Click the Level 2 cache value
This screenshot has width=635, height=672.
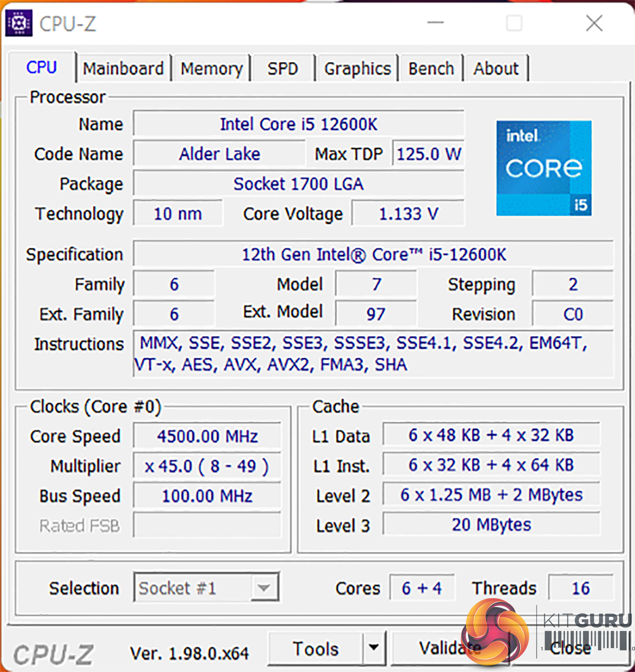pyautogui.click(x=491, y=494)
